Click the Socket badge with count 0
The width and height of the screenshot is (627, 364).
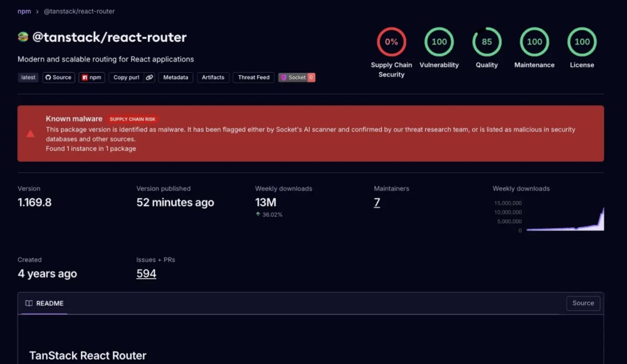tap(297, 78)
